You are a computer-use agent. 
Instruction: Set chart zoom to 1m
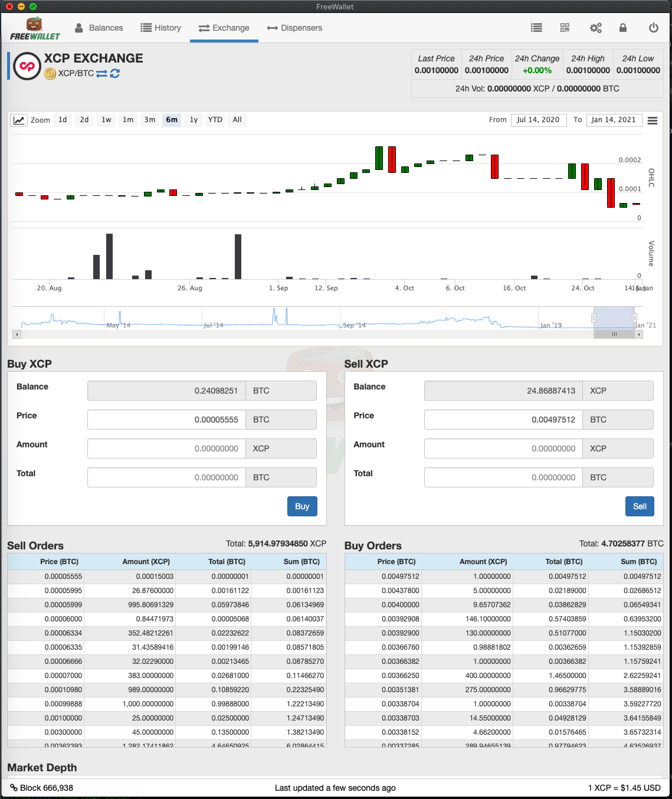point(128,120)
